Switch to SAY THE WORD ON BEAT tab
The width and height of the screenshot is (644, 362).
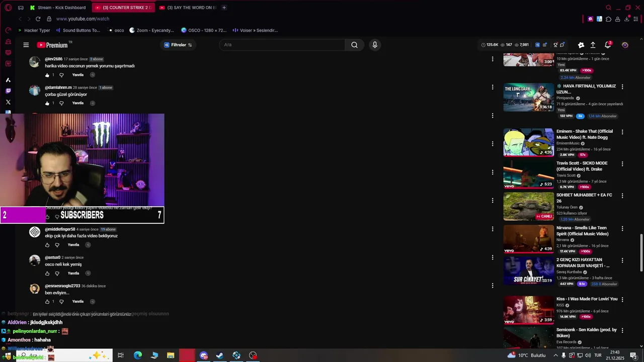187,8
